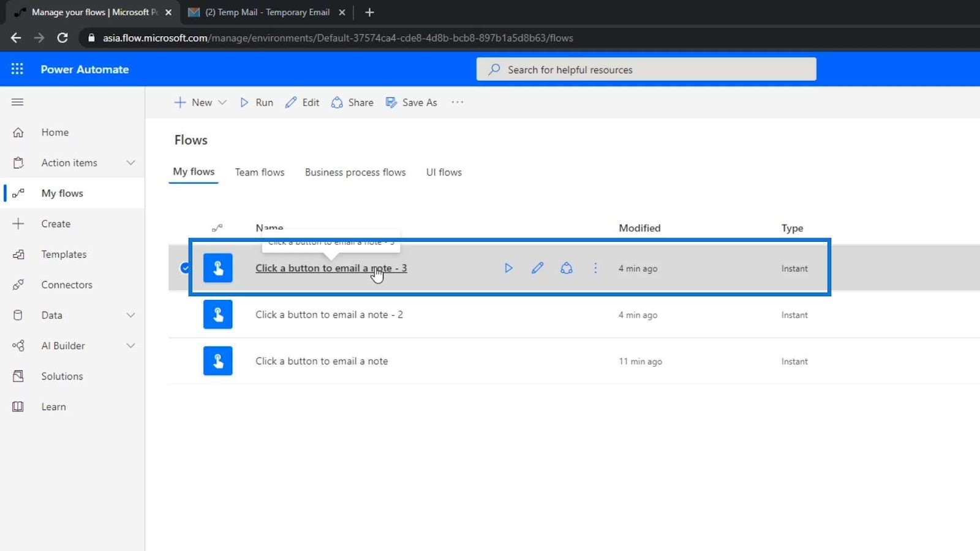This screenshot has width=980, height=551.
Task: Open the instant flow icon for note - 2
Action: (x=218, y=315)
